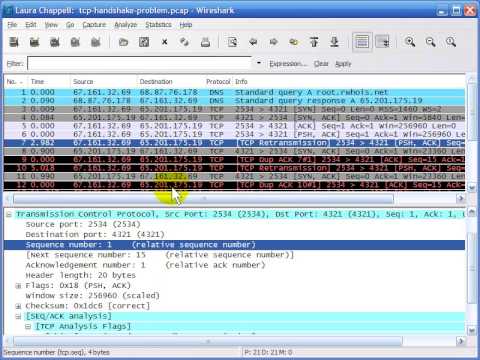Sort by the Protocol column header
This screenshot has width=480, height=360.
click(x=218, y=82)
